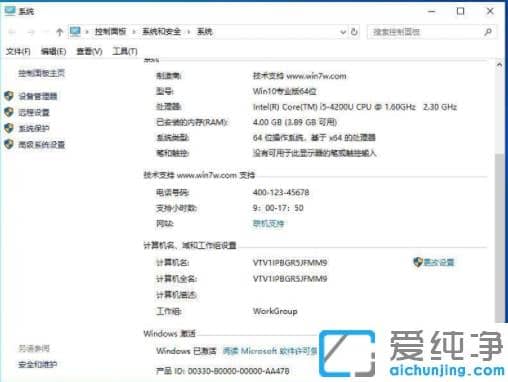The width and height of the screenshot is (508, 382).
Task: Click the phone number 400-123-45678
Action: point(281,192)
